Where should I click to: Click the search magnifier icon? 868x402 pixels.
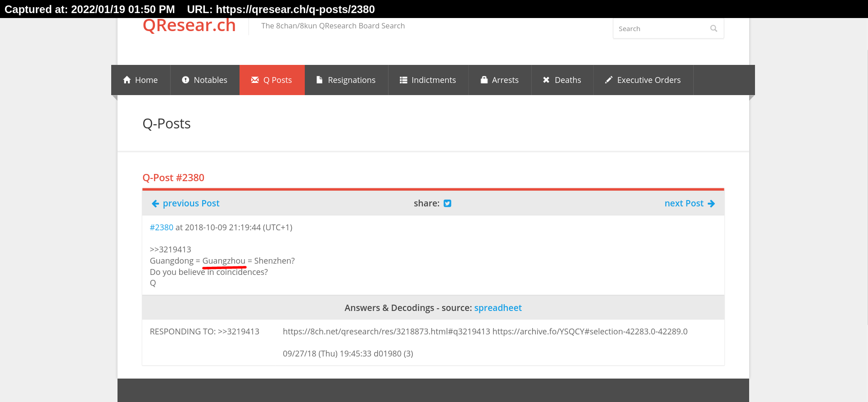(714, 28)
